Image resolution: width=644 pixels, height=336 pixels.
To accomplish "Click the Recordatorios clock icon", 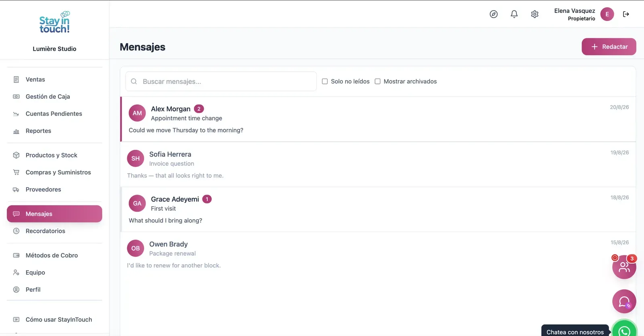I will coord(16,231).
